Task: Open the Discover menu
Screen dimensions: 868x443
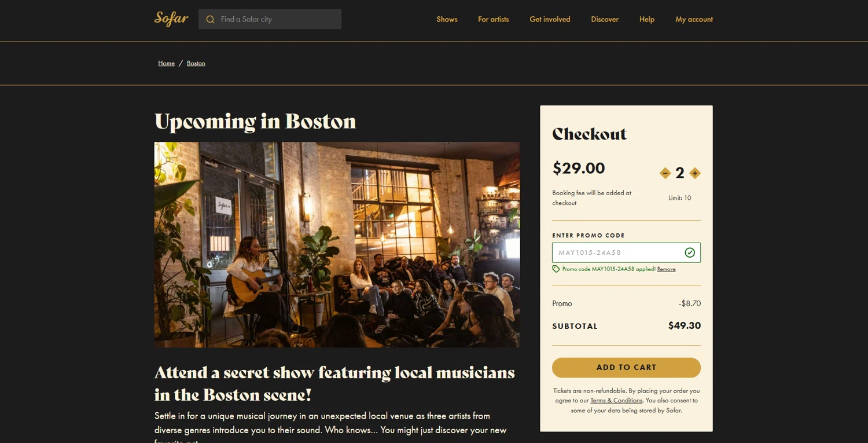Action: click(x=605, y=19)
